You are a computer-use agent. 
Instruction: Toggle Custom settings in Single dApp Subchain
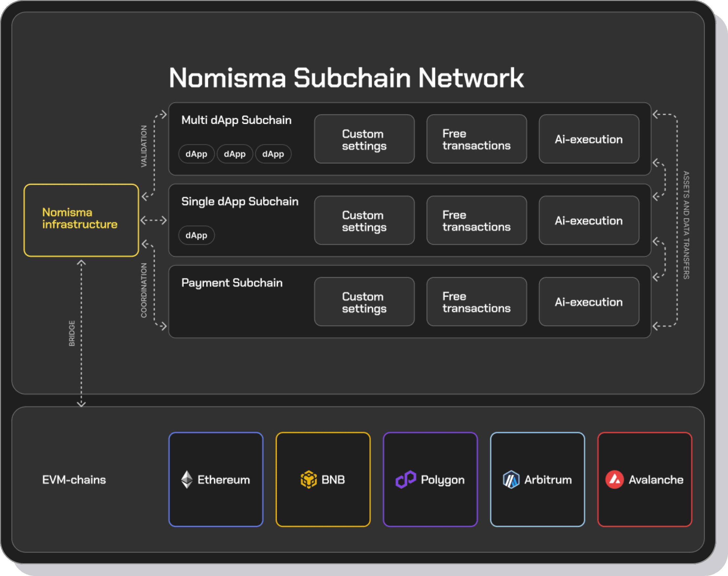click(x=364, y=221)
